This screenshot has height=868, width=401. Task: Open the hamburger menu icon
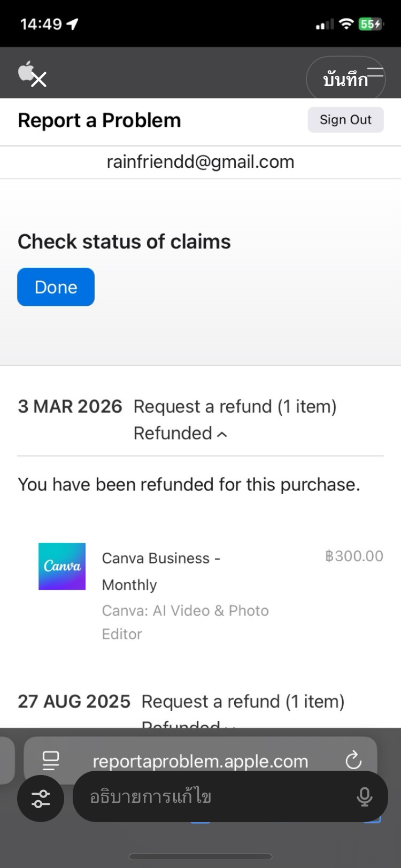click(375, 72)
